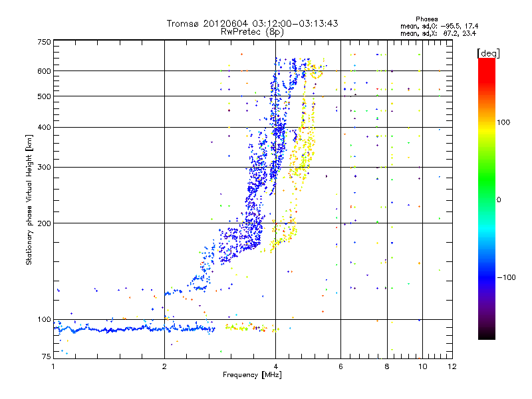Screen dimensions: 532x399
Task: Click the plot title "Tromsø 20120604 03:12:00-03:13:43"
Action: (x=252, y=23)
